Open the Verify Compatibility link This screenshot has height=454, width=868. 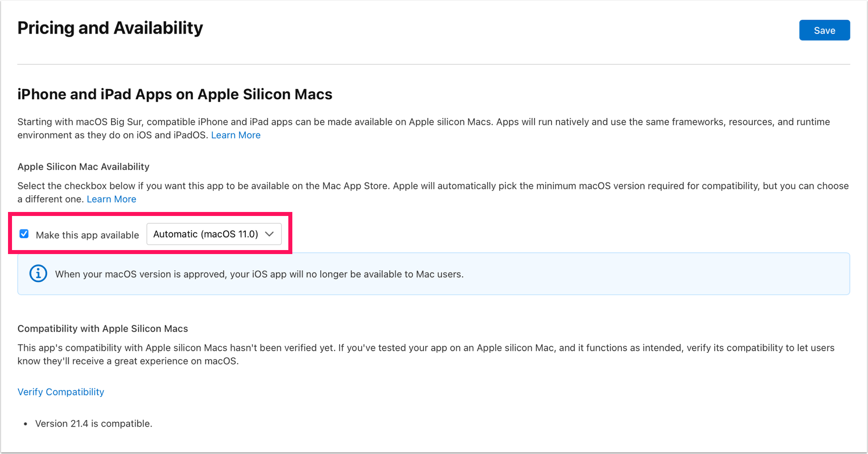[61, 392]
